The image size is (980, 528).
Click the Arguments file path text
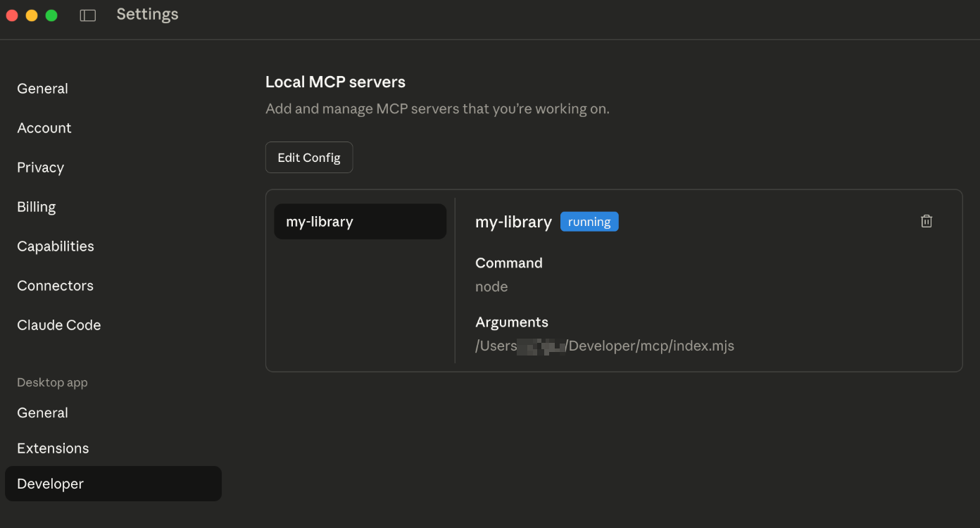pos(605,346)
